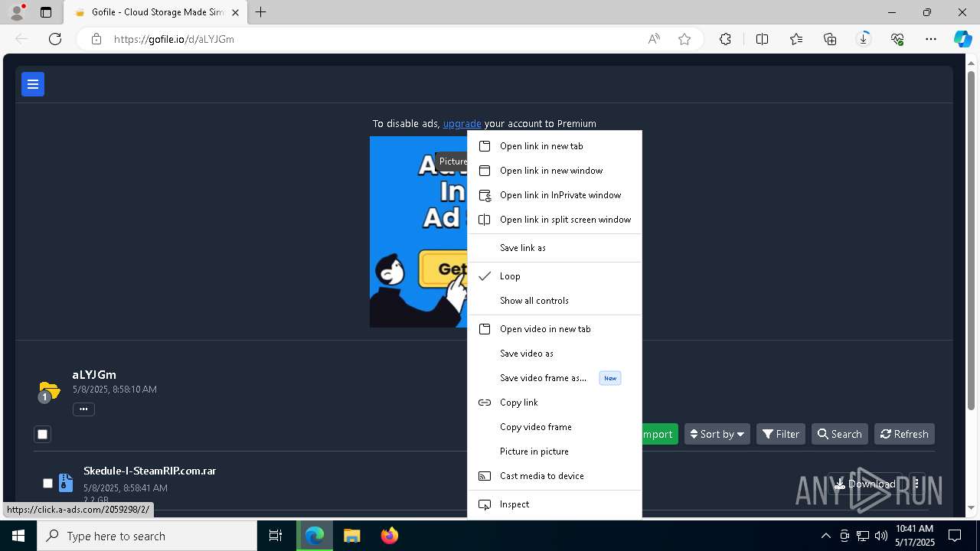Open the Skedule-I-SteamRIP.com.rar file name
Screen dimensions: 980x551
(149, 471)
